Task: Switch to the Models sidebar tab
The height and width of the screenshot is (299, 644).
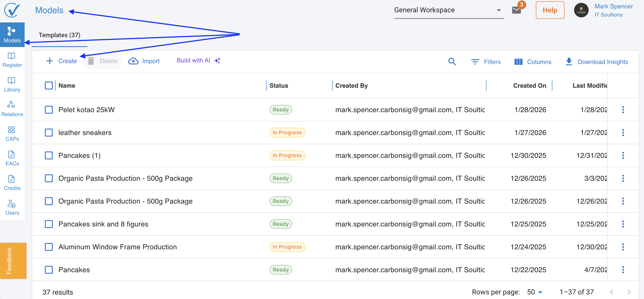Action: click(12, 35)
